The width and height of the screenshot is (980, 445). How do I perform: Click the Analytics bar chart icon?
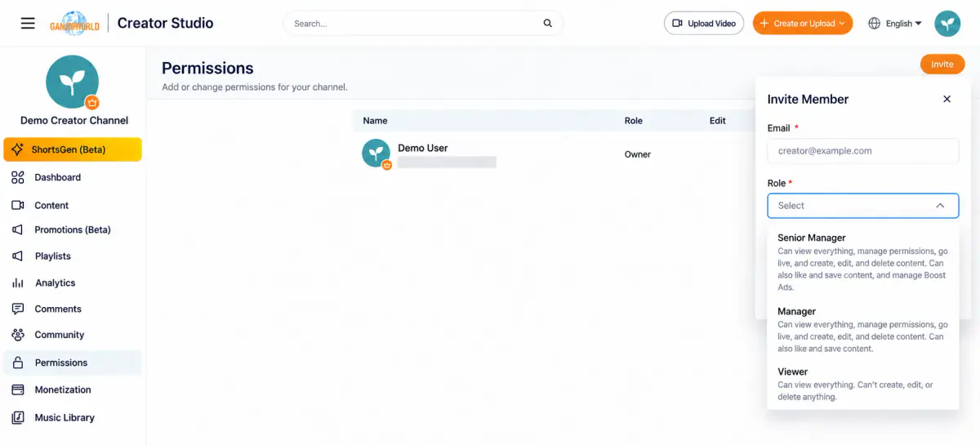click(18, 283)
